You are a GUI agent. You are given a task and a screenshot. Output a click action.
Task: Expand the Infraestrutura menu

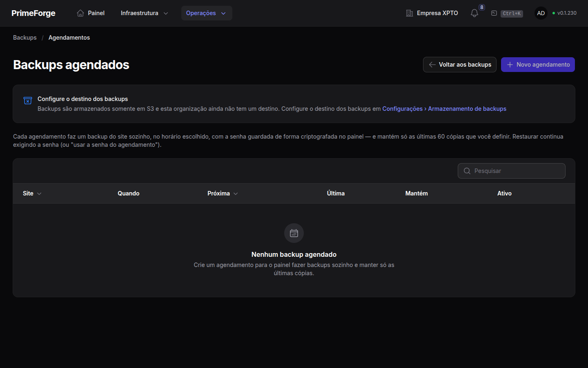click(x=144, y=13)
